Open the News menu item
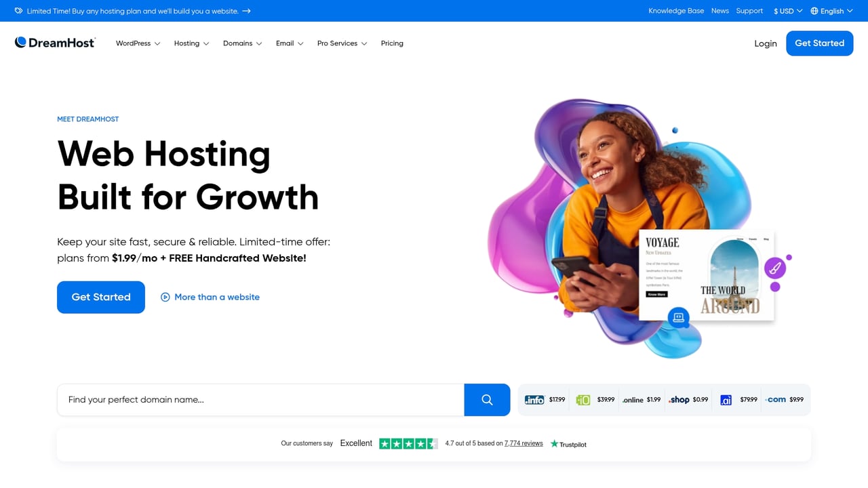Screen dimensions: 868x488 [719, 11]
